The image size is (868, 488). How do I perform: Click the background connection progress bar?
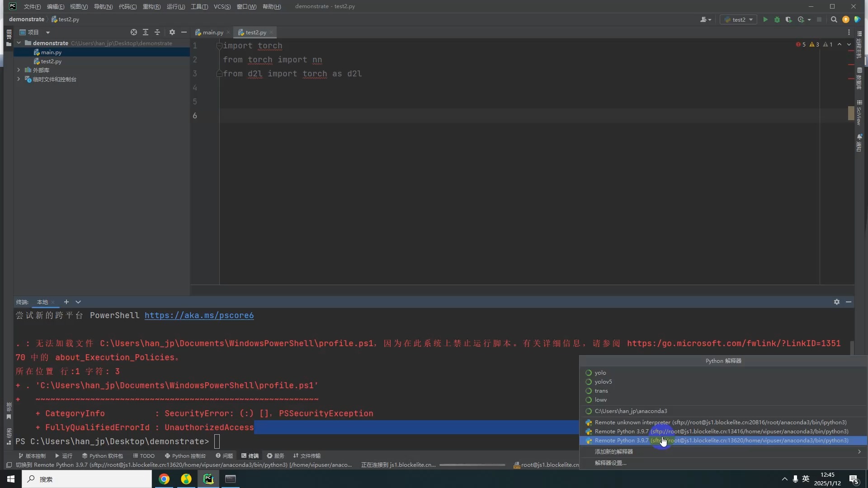(x=472, y=465)
